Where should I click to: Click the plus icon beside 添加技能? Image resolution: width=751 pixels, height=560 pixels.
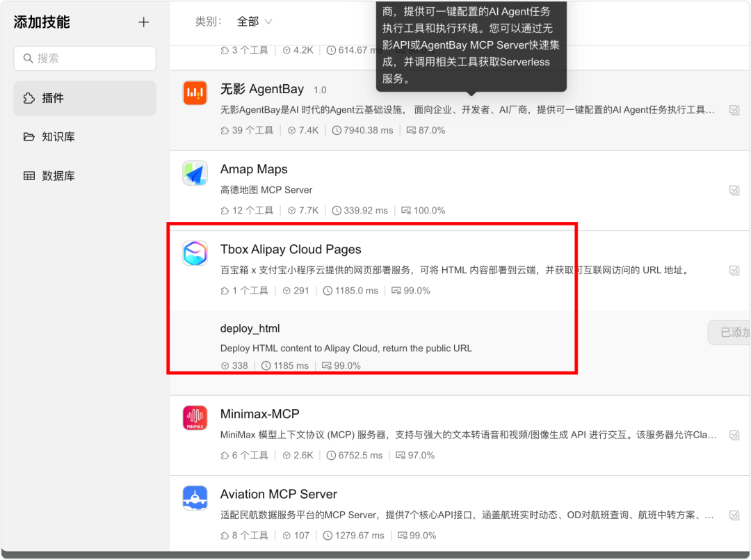click(143, 22)
